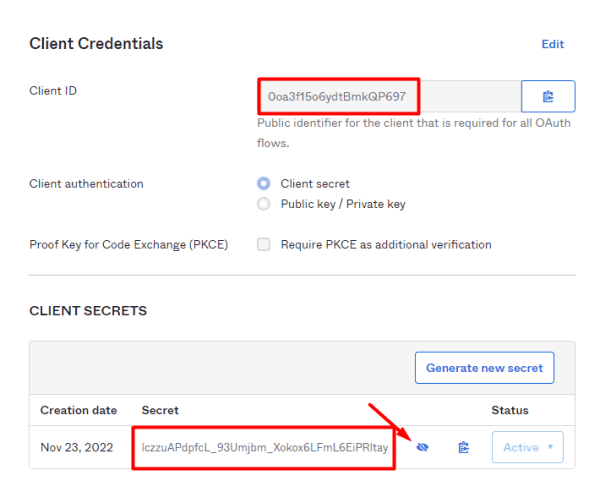
Task: Copy the client secret to clipboard
Action: tap(463, 447)
